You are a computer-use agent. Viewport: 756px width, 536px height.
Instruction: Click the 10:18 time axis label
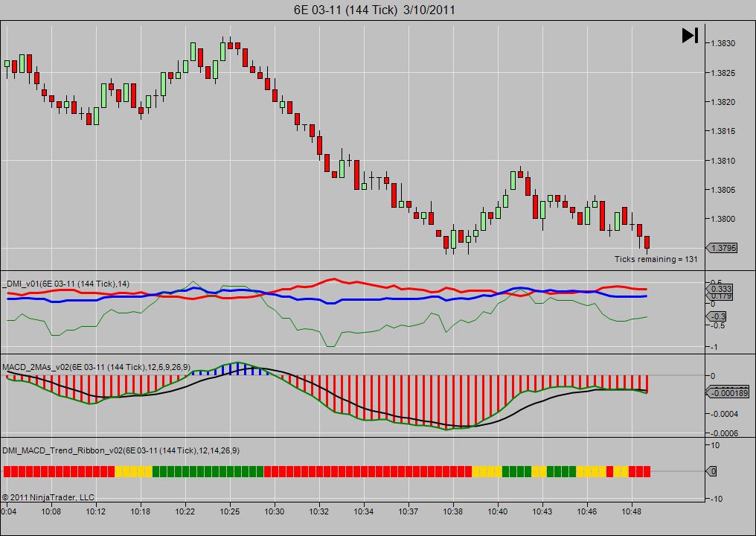141,511
